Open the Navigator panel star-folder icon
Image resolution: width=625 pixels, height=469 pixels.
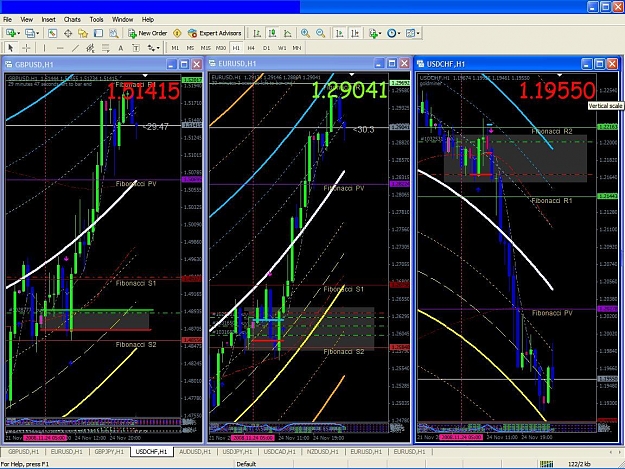point(83,33)
